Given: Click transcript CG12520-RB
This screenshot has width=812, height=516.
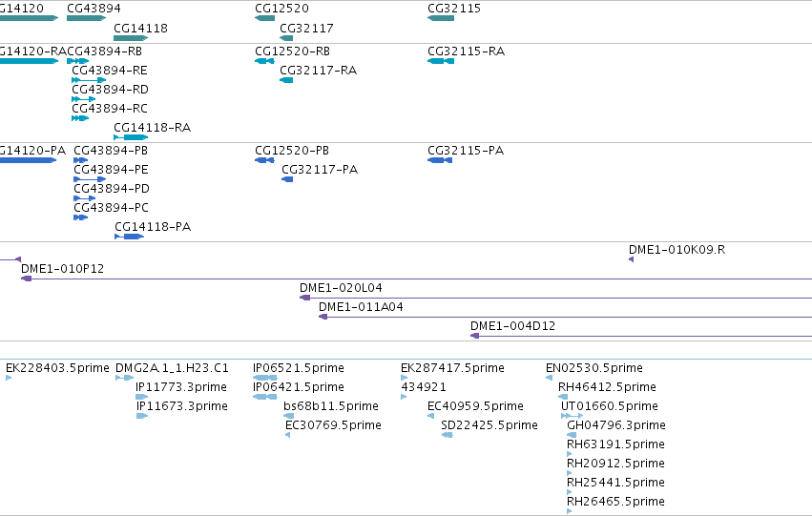Looking at the screenshot, I should tap(264, 61).
